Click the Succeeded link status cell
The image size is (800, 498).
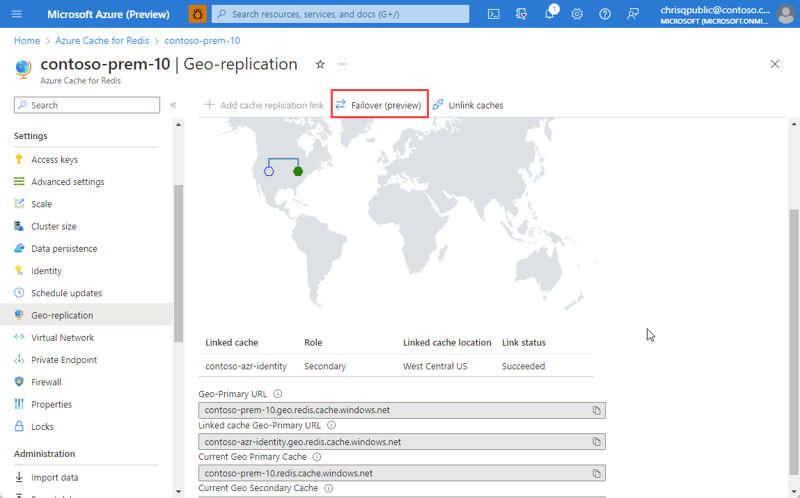pos(523,366)
